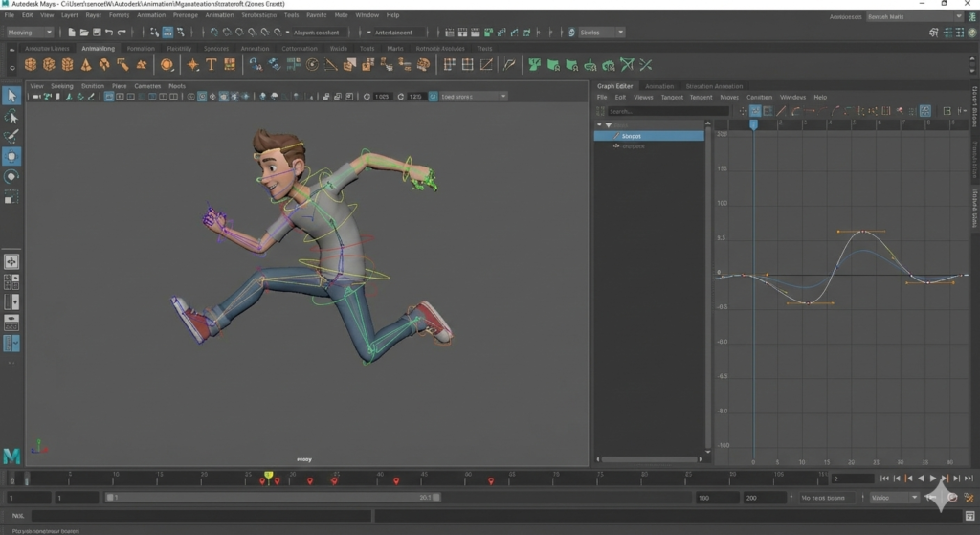Select the arrow selection tool in left toolbox

tap(11, 96)
